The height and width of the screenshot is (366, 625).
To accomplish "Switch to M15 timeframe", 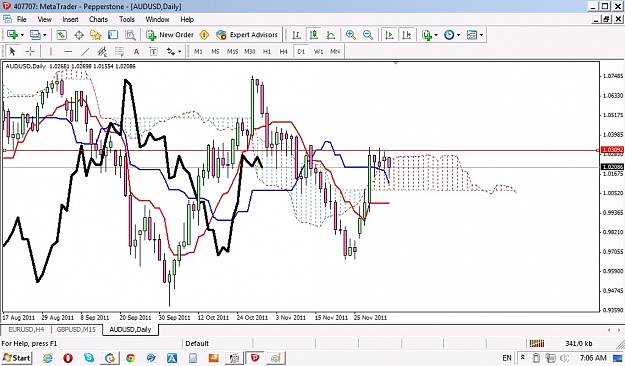I will coord(232,51).
